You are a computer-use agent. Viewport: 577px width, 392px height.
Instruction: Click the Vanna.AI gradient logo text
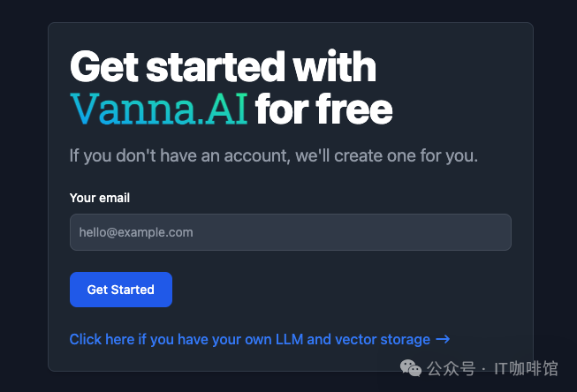[x=158, y=110]
